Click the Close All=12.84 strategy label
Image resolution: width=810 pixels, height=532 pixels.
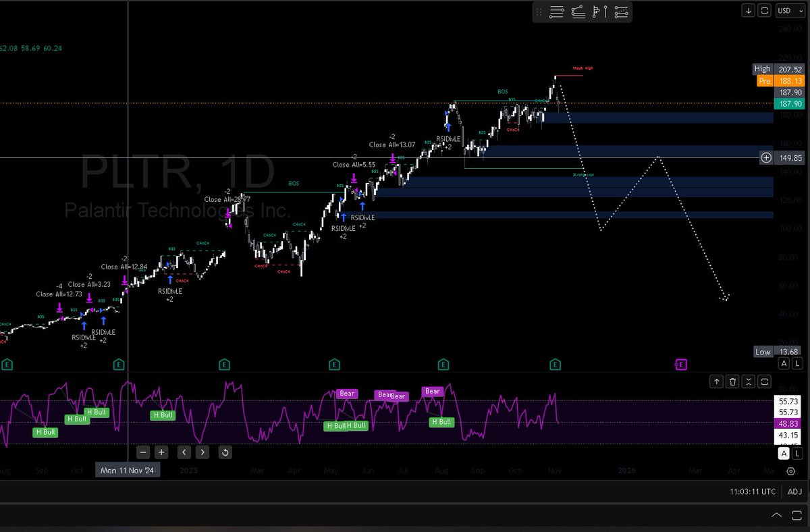[x=124, y=267]
